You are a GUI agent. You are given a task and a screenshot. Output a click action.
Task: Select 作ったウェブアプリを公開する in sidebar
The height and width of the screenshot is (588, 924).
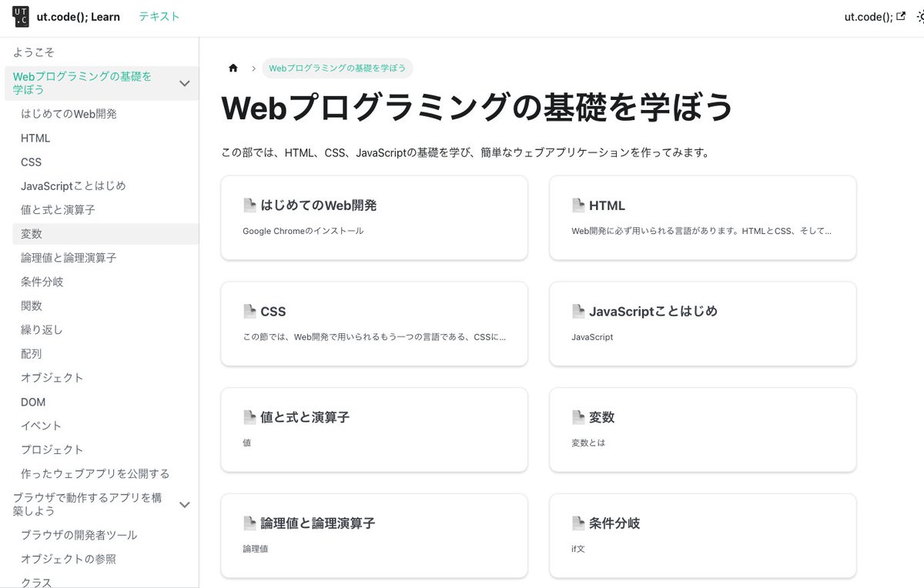(95, 474)
